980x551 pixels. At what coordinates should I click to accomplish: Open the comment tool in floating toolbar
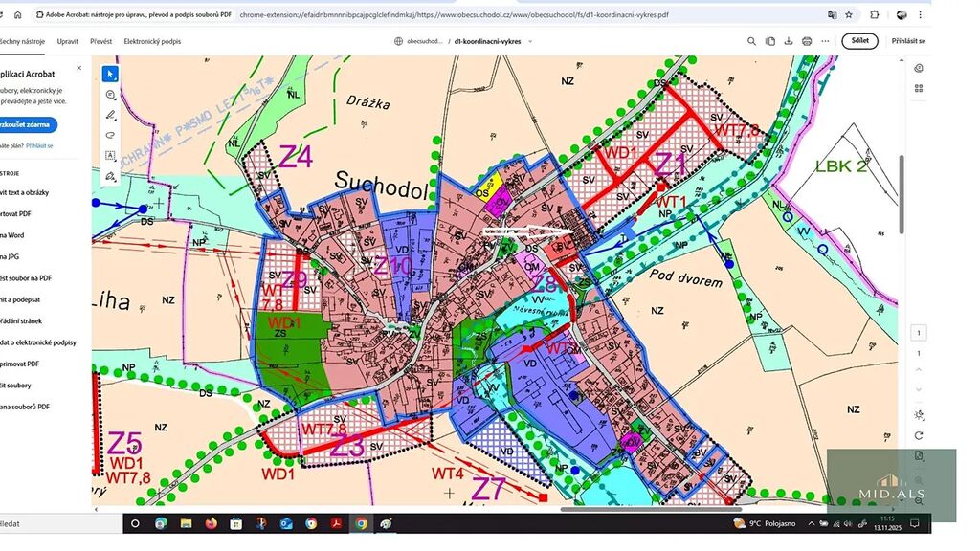tap(111, 95)
